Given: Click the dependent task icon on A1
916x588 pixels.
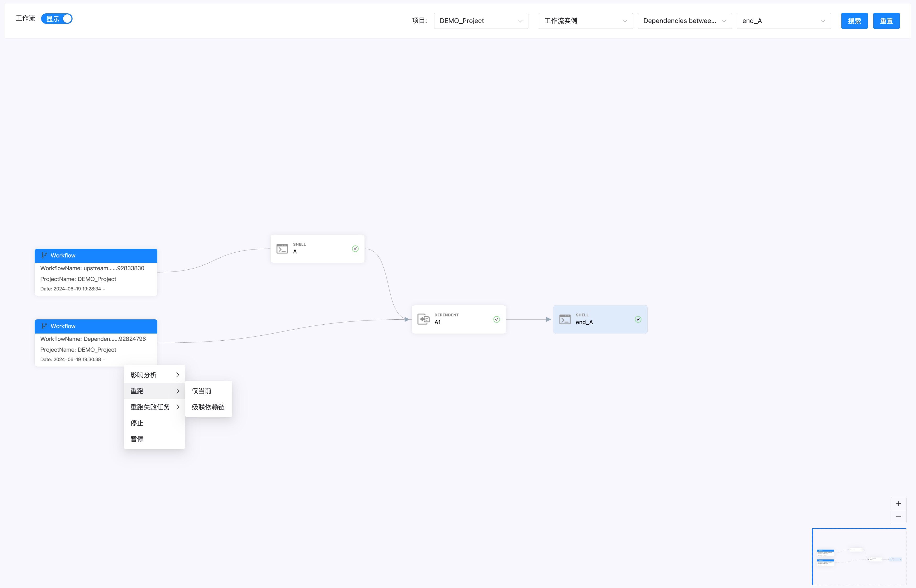Looking at the screenshot, I should coord(423,319).
